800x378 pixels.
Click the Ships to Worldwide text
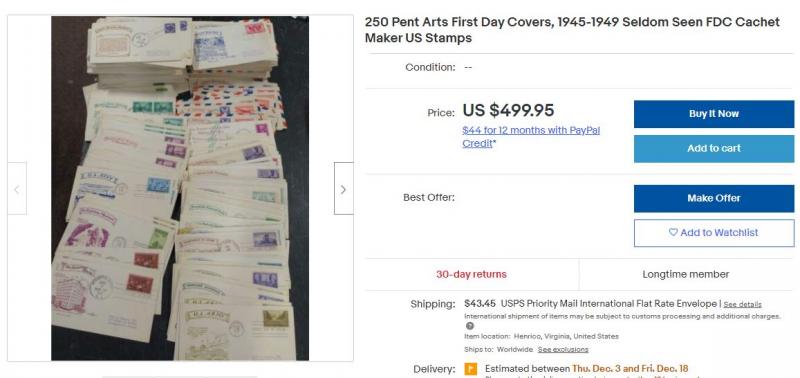coord(498,349)
